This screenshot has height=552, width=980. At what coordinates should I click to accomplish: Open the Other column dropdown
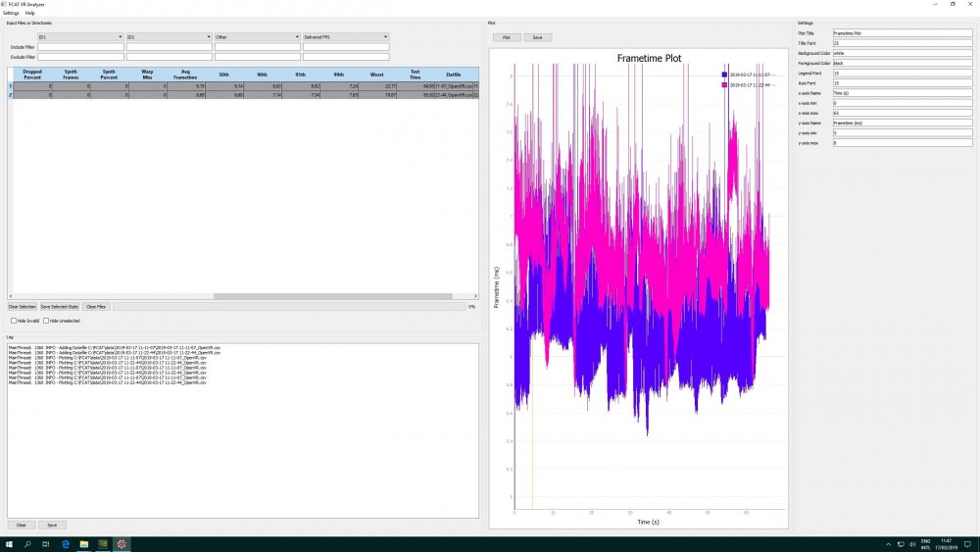(x=257, y=37)
